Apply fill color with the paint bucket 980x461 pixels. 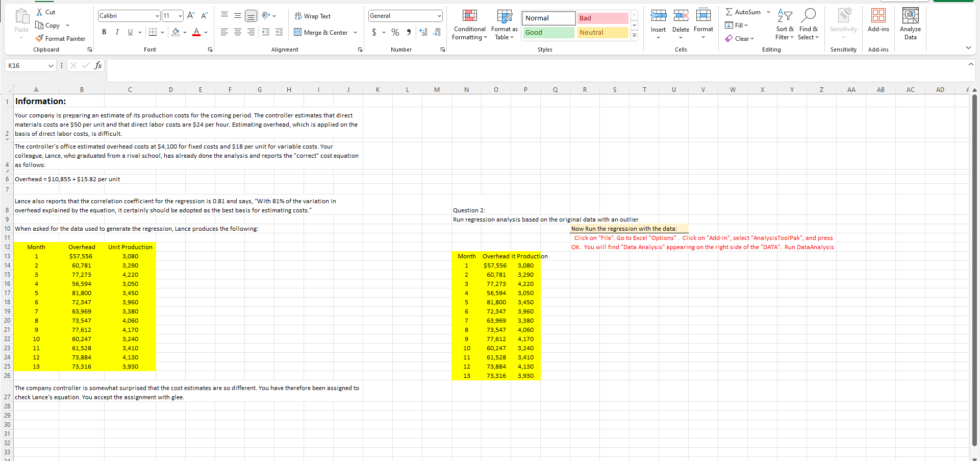click(x=175, y=32)
